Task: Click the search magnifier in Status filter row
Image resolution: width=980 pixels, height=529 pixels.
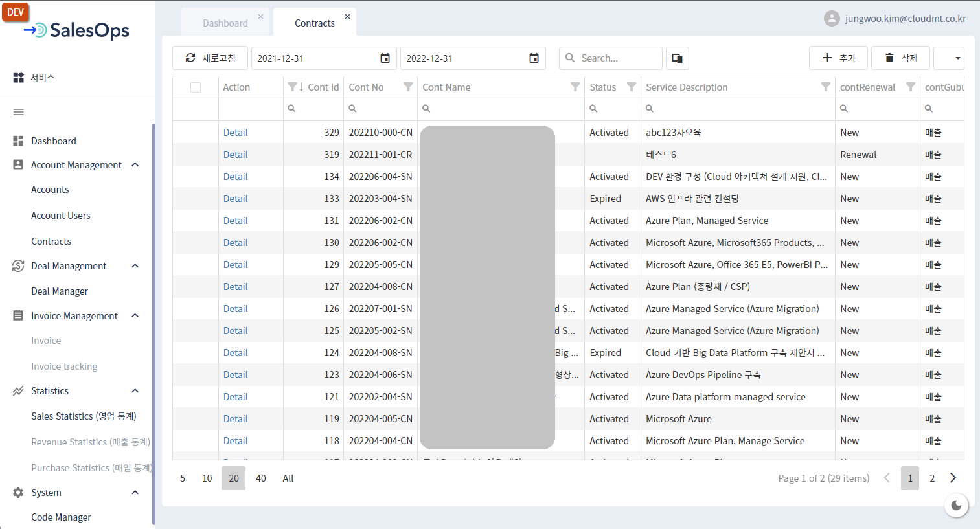Action: pyautogui.click(x=593, y=109)
